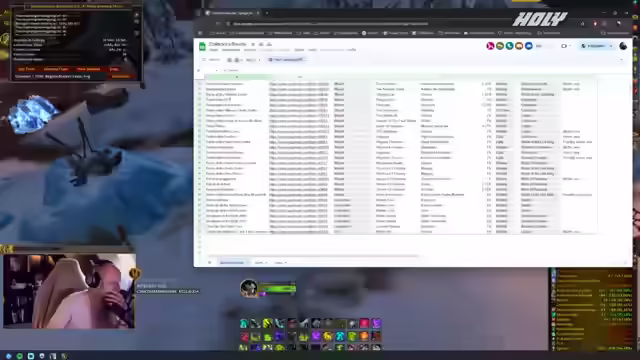Click the orange ability icon on second action bar row

pyautogui.click(x=364, y=336)
